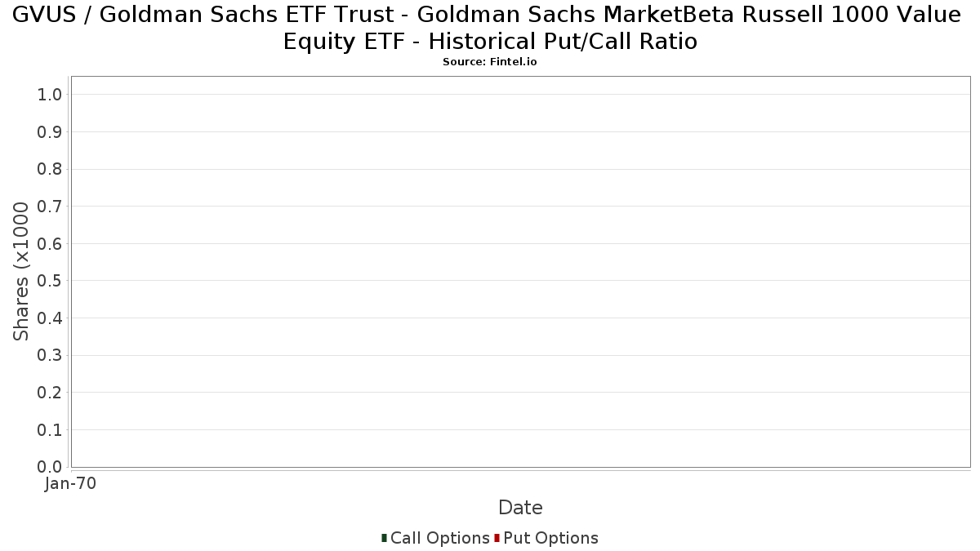This screenshot has height=551, width=980.
Task: Select the Jan-70 x-axis tick label
Action: point(71,483)
